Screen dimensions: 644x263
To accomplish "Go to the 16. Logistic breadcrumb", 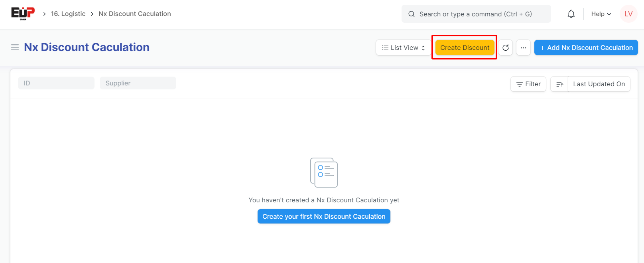I will coord(68,14).
